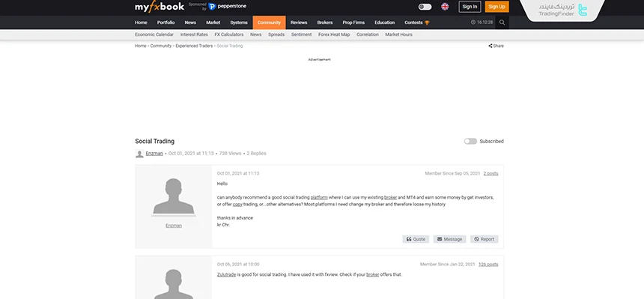Open FX Calculators
The width and height of the screenshot is (644, 299).
click(x=228, y=34)
